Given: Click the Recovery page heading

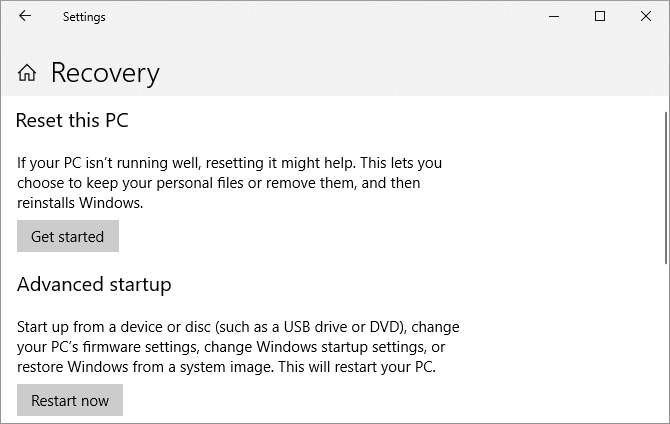Looking at the screenshot, I should [105, 73].
